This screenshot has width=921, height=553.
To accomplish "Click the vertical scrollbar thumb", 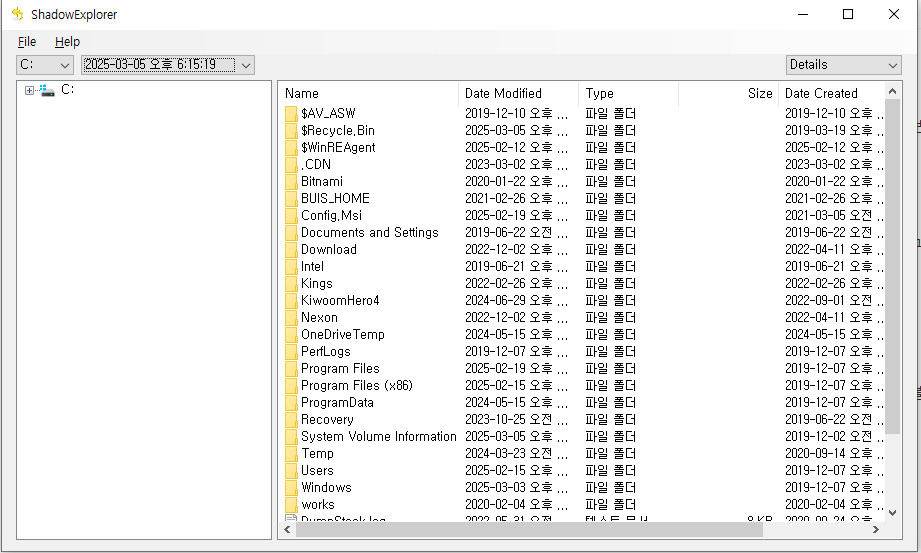I will point(892,267).
